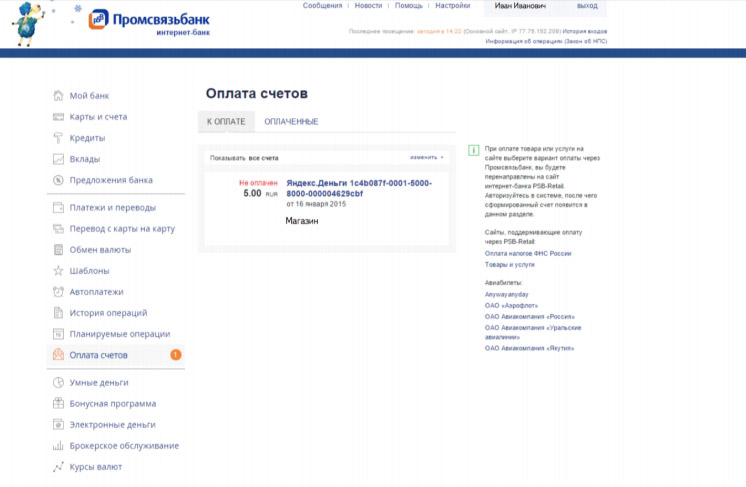746x487 pixels.
Task: Open Умные деньги section
Action: pyautogui.click(x=99, y=382)
